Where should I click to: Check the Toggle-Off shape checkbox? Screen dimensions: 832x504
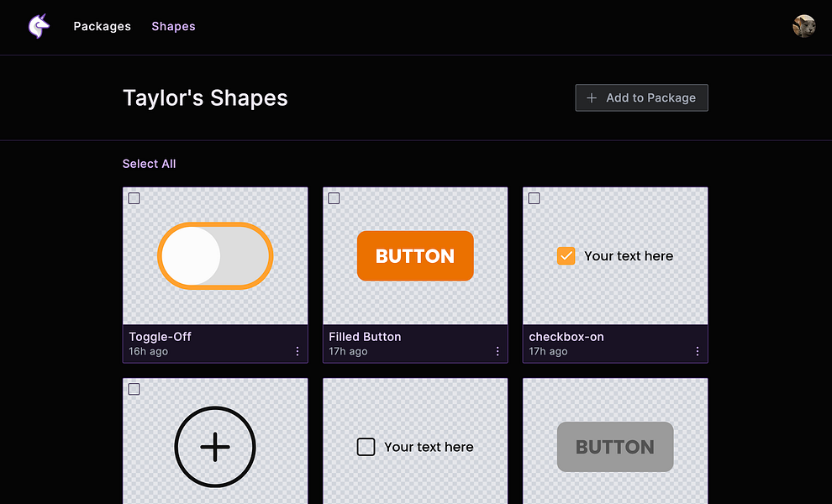click(134, 198)
